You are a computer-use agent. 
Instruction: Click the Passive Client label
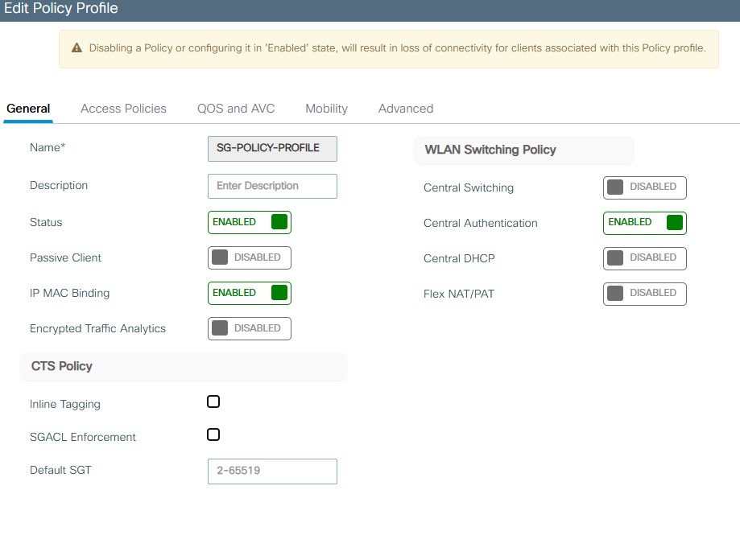click(65, 257)
